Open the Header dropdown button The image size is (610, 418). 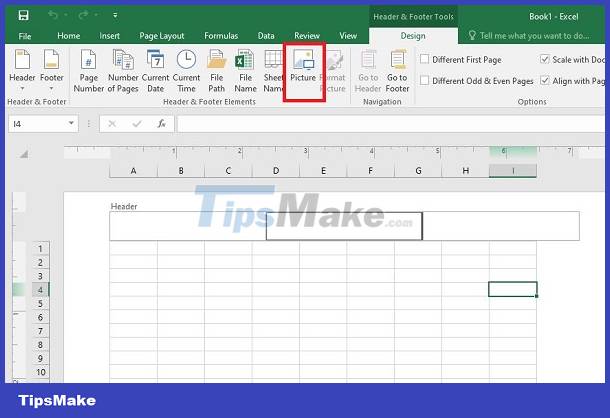coord(22,70)
